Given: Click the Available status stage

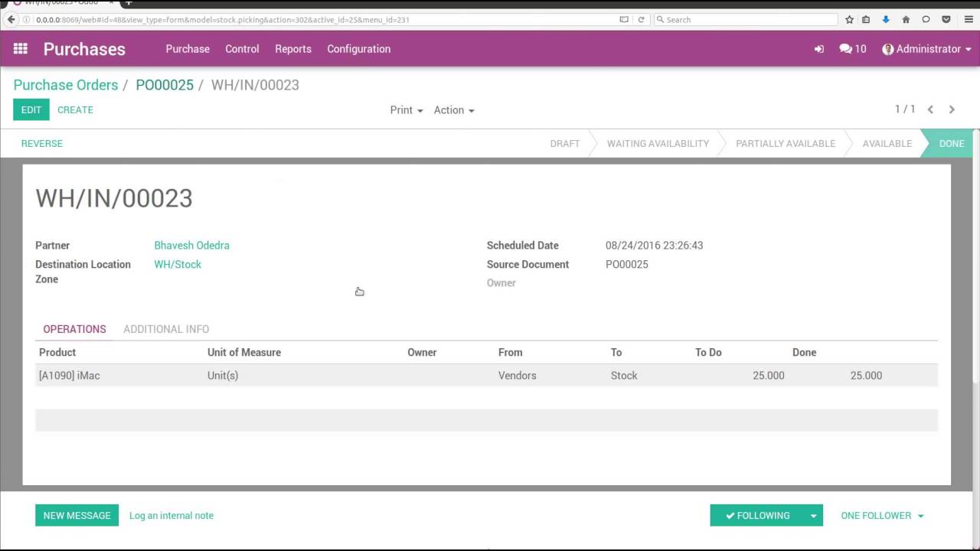Looking at the screenshot, I should click(887, 143).
